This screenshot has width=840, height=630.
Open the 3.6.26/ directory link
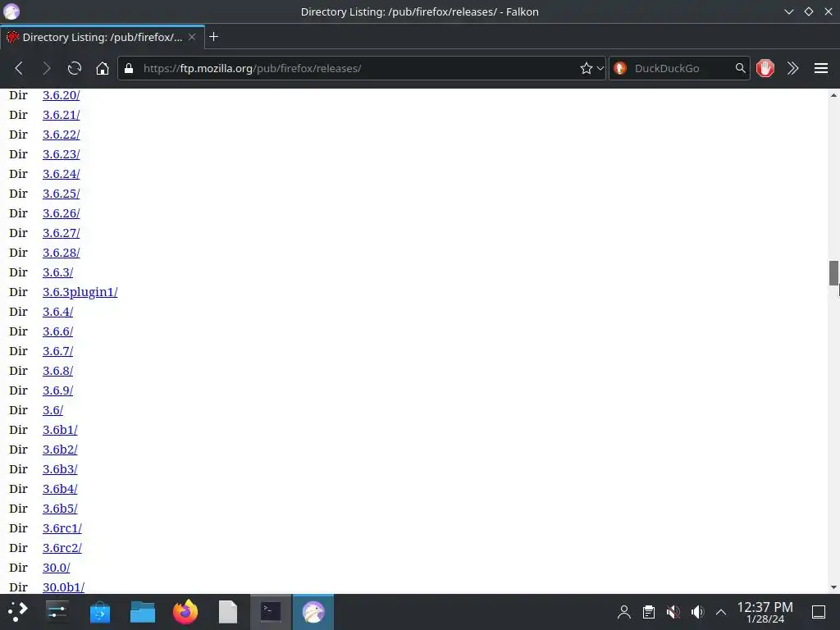[x=61, y=213]
